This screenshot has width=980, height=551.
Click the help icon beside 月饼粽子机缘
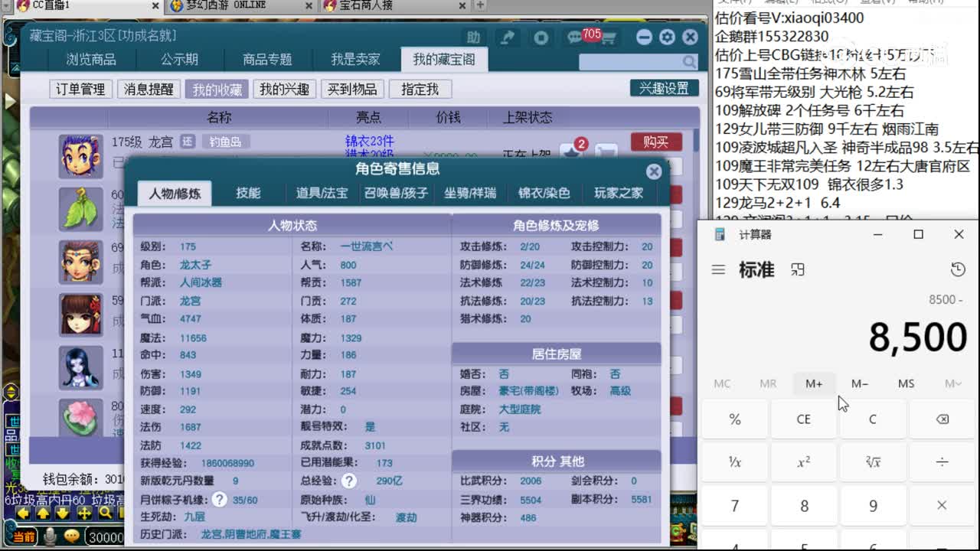(220, 499)
